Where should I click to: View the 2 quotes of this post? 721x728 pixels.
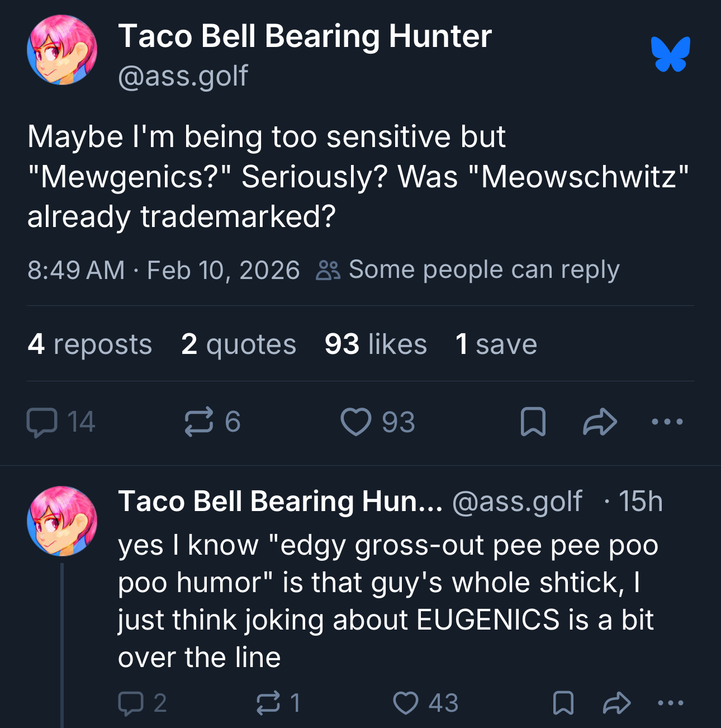tap(239, 344)
